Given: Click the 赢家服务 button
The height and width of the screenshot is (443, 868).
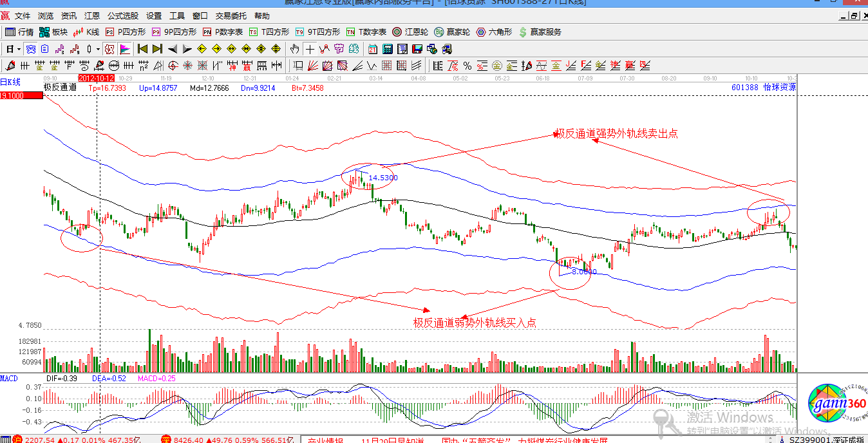Looking at the screenshot, I should point(540,32).
